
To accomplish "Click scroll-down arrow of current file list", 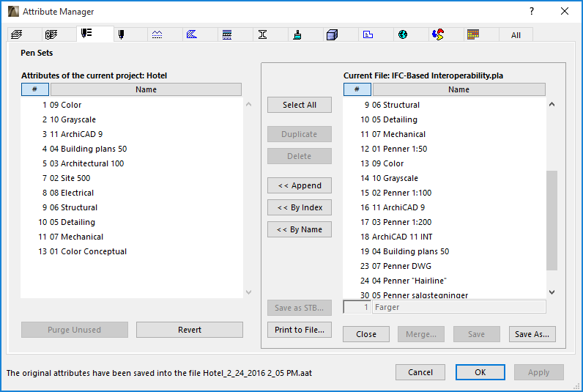I will (552, 292).
